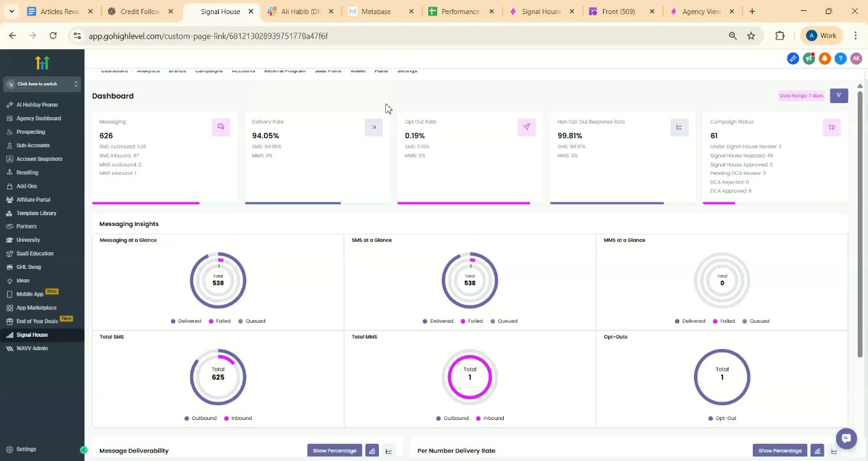Click the green megaphone announcements icon

click(x=809, y=58)
